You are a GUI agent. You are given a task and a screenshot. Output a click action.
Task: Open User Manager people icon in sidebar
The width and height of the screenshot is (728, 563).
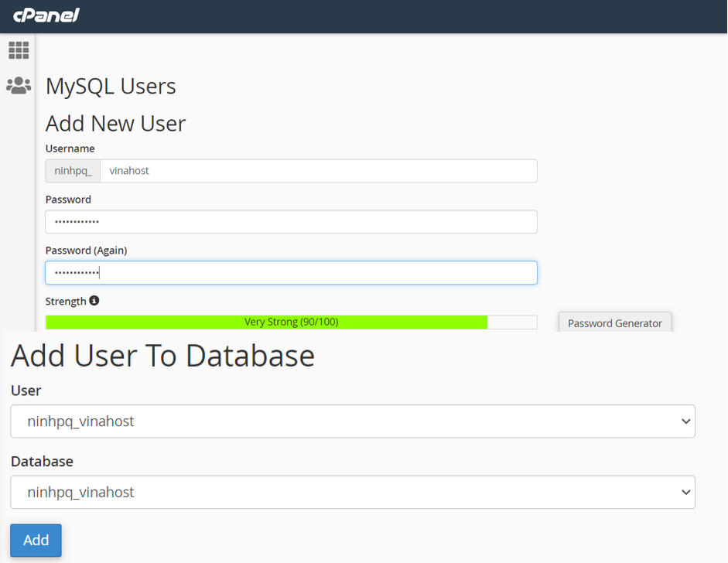[x=19, y=85]
